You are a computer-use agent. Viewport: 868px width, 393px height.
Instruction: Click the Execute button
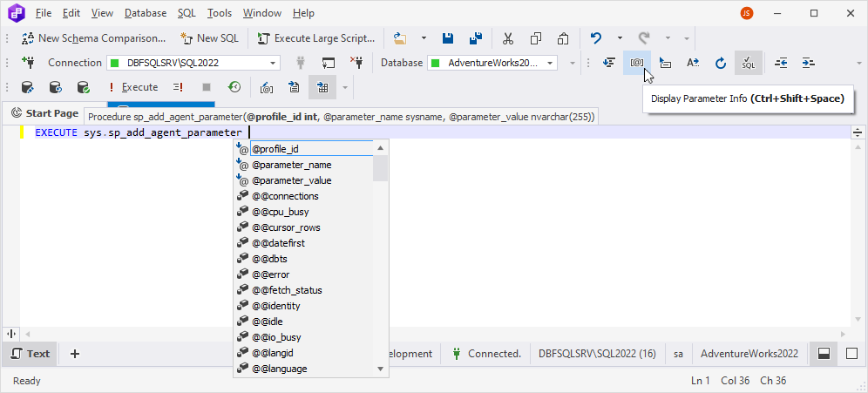(x=132, y=87)
